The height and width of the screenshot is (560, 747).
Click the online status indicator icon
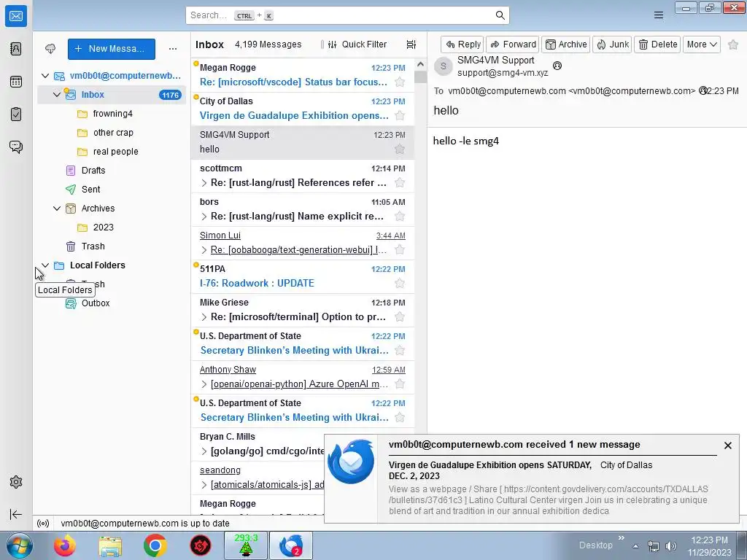43,524
